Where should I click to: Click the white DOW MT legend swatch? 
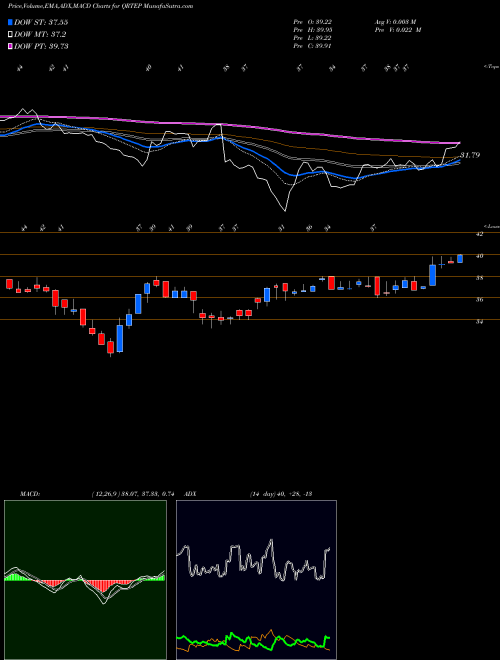pos(10,34)
